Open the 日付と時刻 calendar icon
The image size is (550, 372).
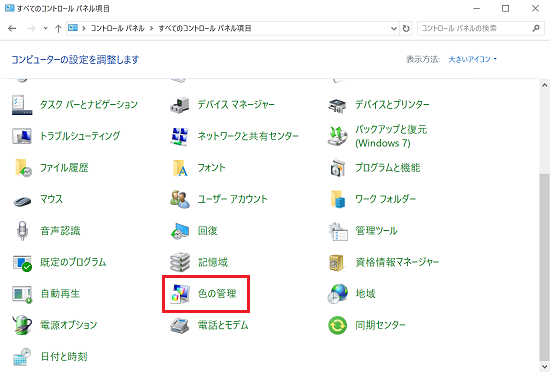(22, 357)
